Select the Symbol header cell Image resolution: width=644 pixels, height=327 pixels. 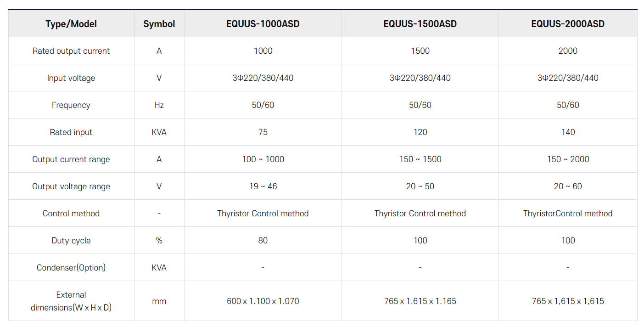(x=159, y=24)
